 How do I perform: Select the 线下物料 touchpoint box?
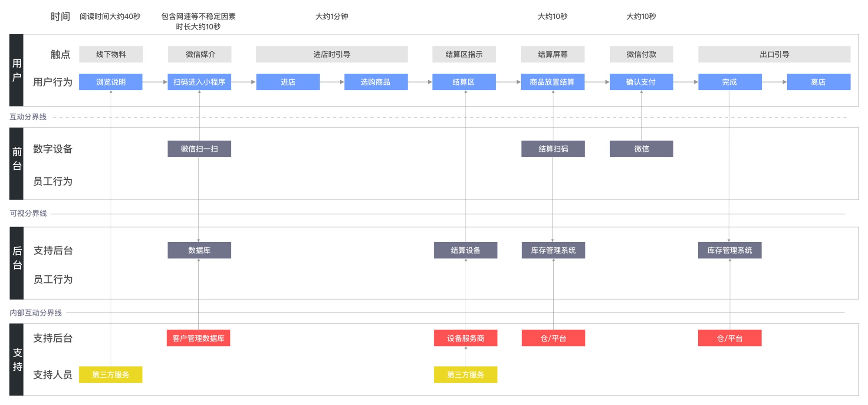coord(111,54)
